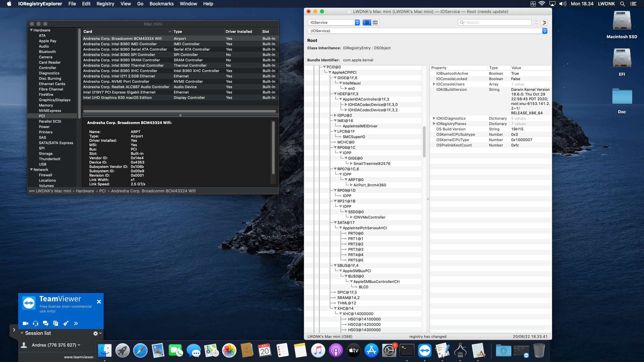Viewport: 644px width, 362px height.
Task: Collapse the SATA@17 tree node
Action: coord(335,223)
